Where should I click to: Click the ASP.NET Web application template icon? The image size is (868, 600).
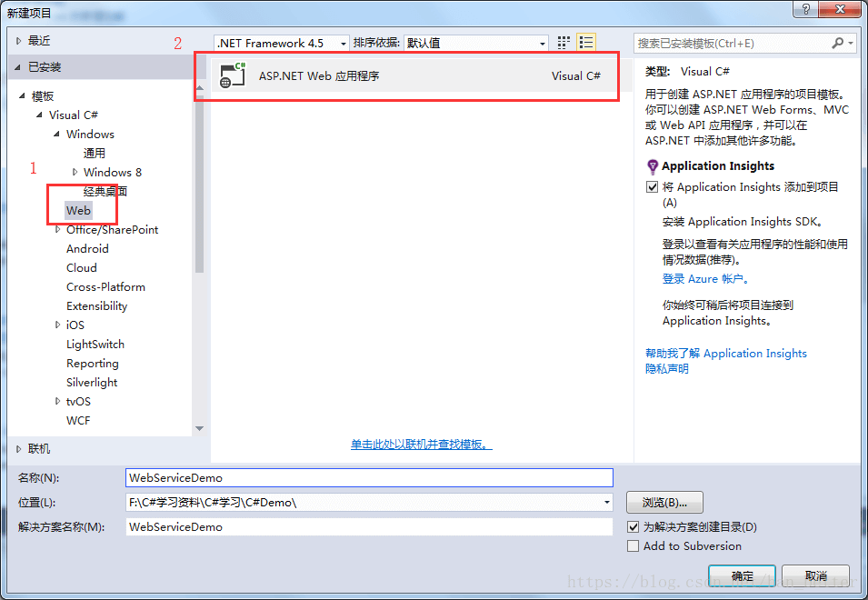[x=233, y=75]
